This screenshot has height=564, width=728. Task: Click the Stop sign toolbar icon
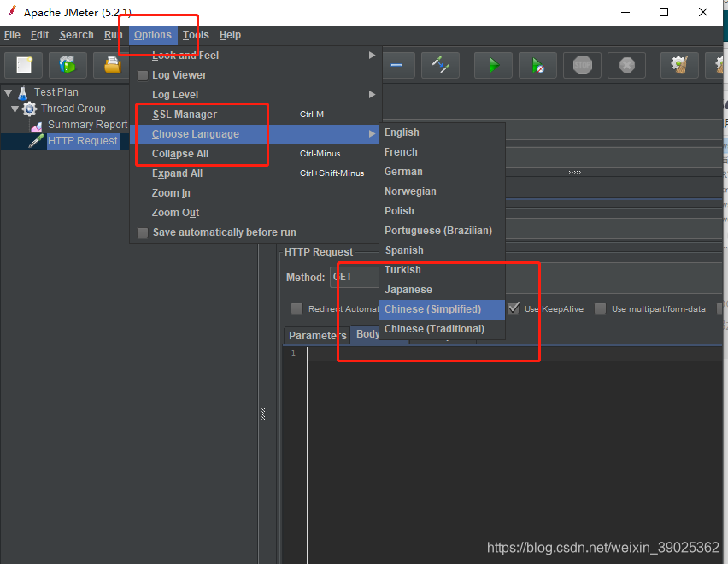click(x=582, y=65)
